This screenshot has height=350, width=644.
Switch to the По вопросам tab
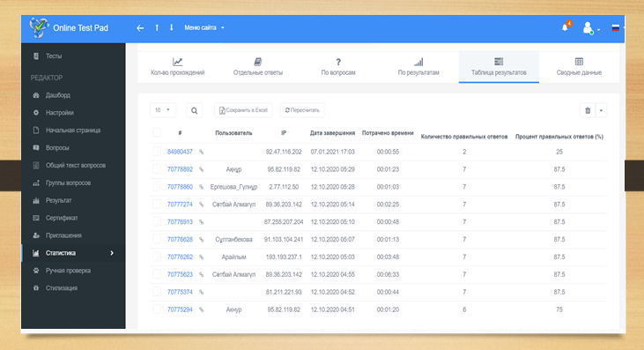click(338, 67)
